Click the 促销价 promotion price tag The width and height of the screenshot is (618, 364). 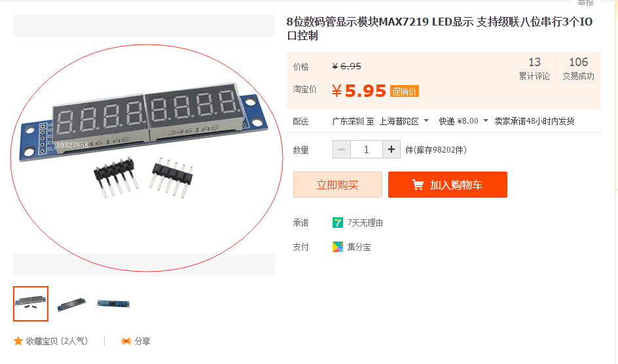click(x=405, y=92)
